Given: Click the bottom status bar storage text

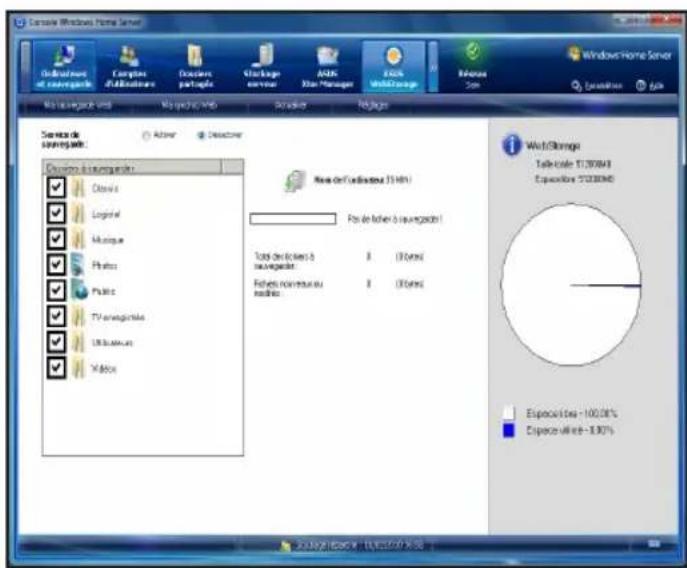Looking at the screenshot, I should (359, 545).
